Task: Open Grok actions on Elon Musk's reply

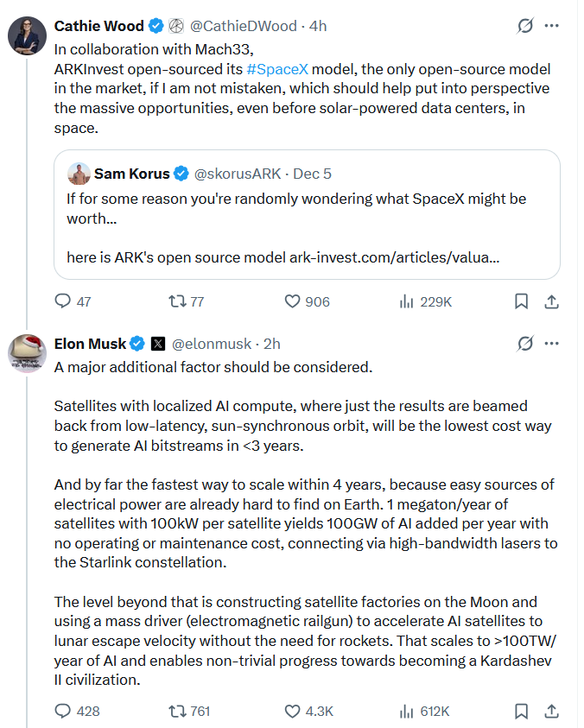Action: click(x=524, y=343)
